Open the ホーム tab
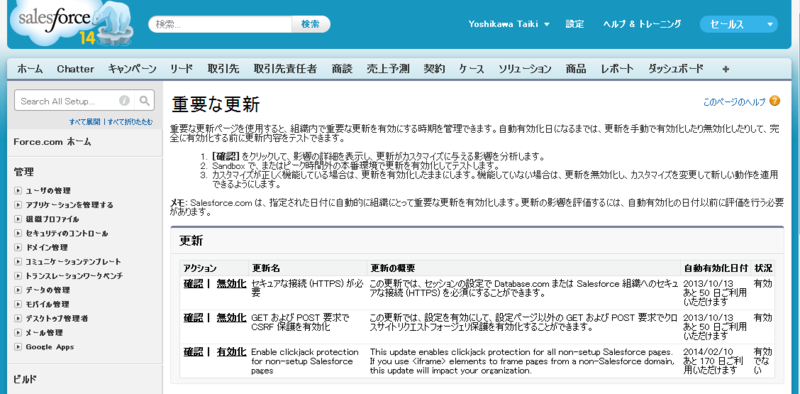 (30, 69)
